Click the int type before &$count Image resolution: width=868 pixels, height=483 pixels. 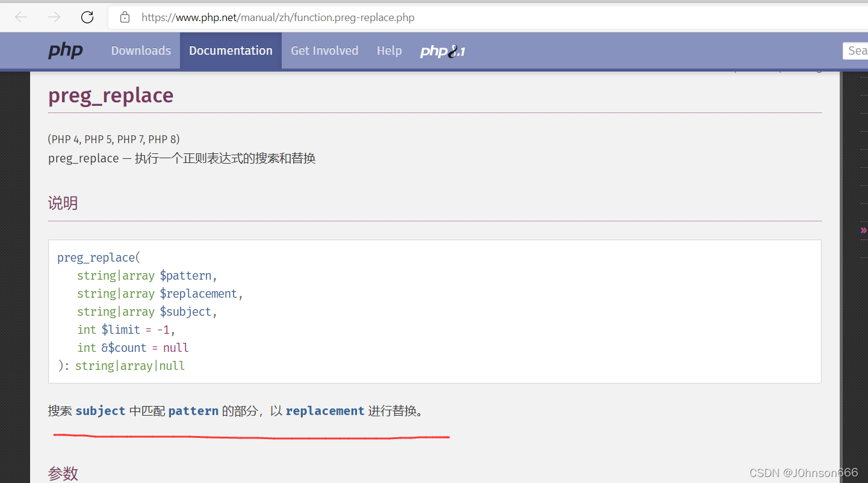pyautogui.click(x=87, y=348)
